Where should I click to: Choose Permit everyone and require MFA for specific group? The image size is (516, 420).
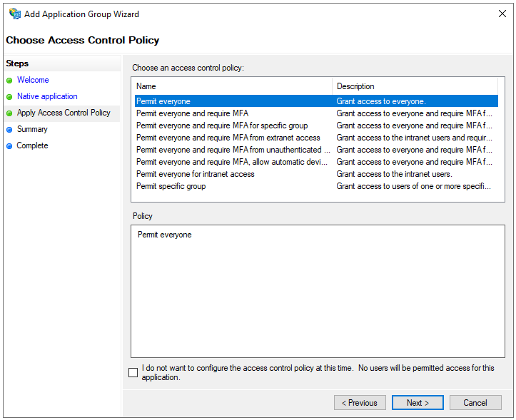coord(222,126)
